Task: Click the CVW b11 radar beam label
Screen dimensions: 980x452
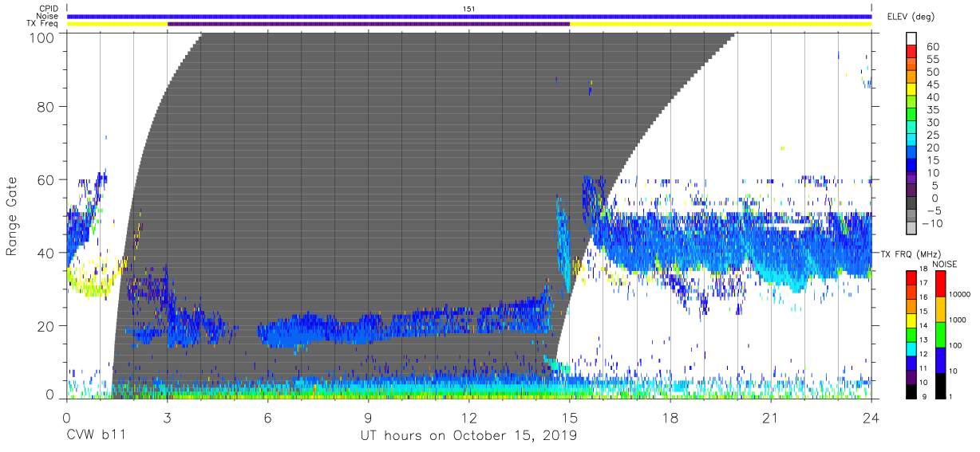Action: click(95, 436)
